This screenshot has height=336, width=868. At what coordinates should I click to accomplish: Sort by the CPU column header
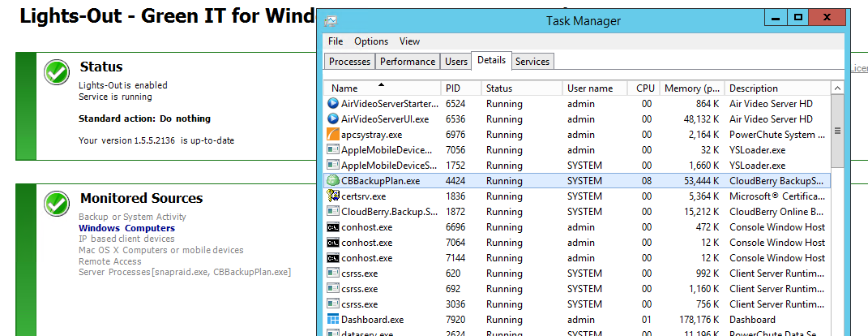tap(644, 88)
